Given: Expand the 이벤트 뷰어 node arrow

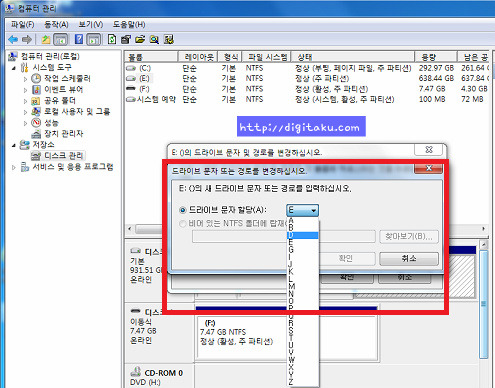Looking at the screenshot, I should (25, 90).
